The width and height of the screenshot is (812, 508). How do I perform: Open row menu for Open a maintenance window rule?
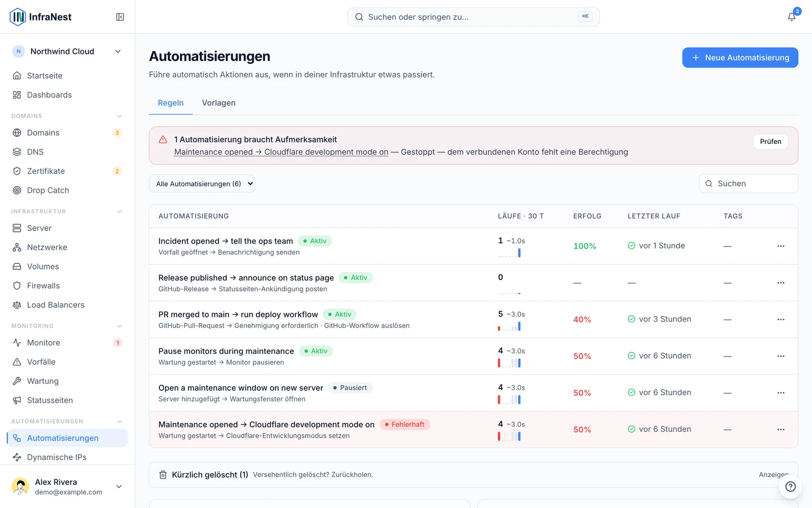pyautogui.click(x=781, y=393)
